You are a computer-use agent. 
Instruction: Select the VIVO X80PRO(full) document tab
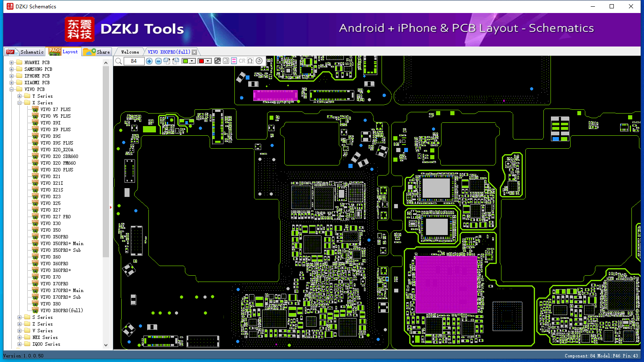coord(169,52)
